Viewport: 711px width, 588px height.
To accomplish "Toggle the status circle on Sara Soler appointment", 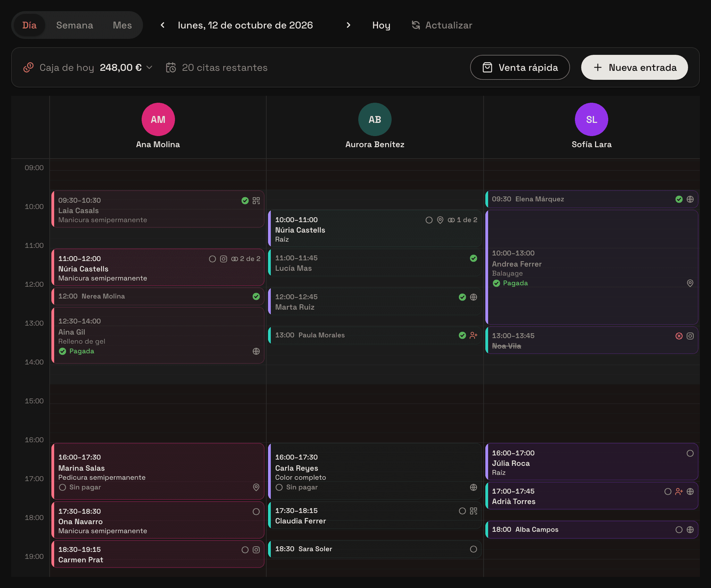I will pyautogui.click(x=474, y=549).
